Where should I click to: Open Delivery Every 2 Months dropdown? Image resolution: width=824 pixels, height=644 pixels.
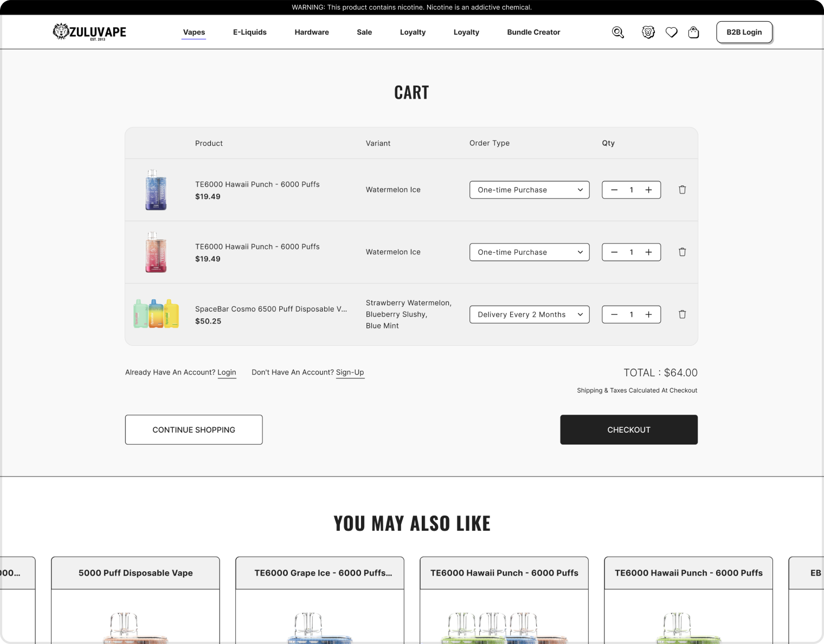(530, 314)
